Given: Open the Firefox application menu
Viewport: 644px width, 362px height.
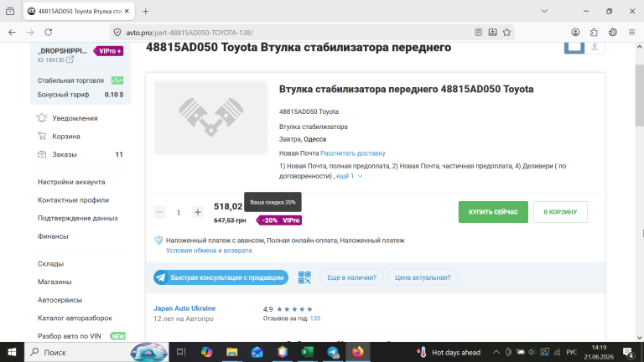Looking at the screenshot, I should pyautogui.click(x=631, y=32).
